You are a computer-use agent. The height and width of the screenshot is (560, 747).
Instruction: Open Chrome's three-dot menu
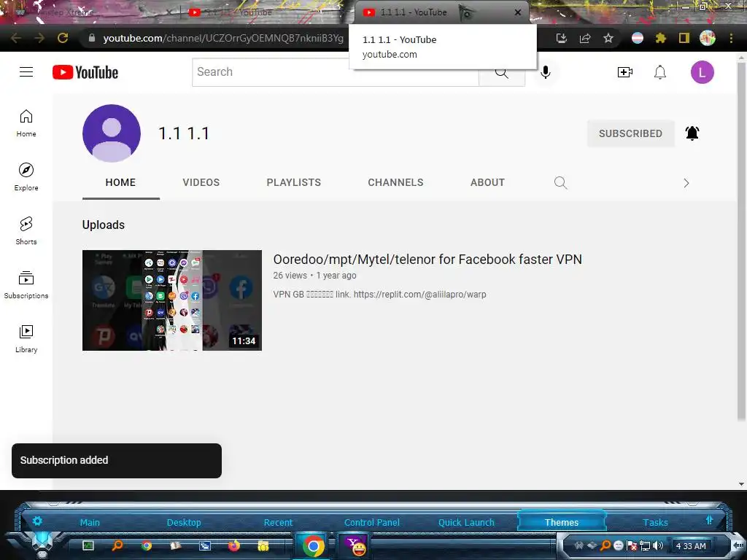tap(731, 38)
